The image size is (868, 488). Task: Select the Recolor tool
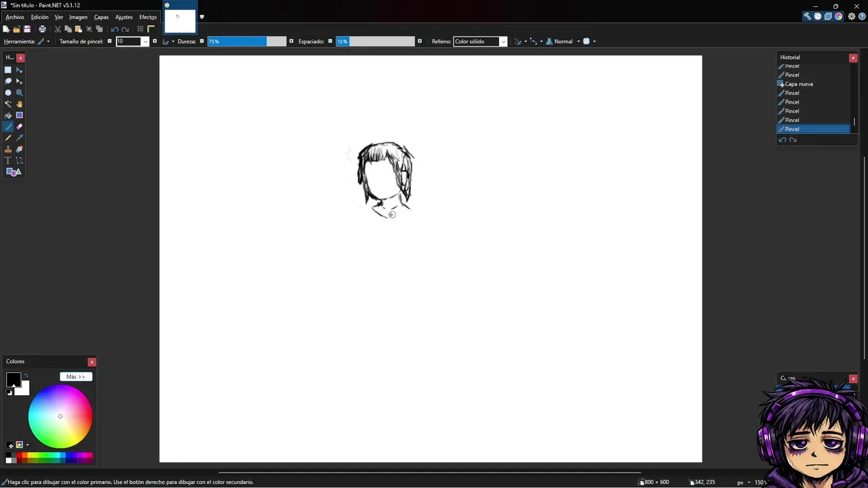click(19, 149)
